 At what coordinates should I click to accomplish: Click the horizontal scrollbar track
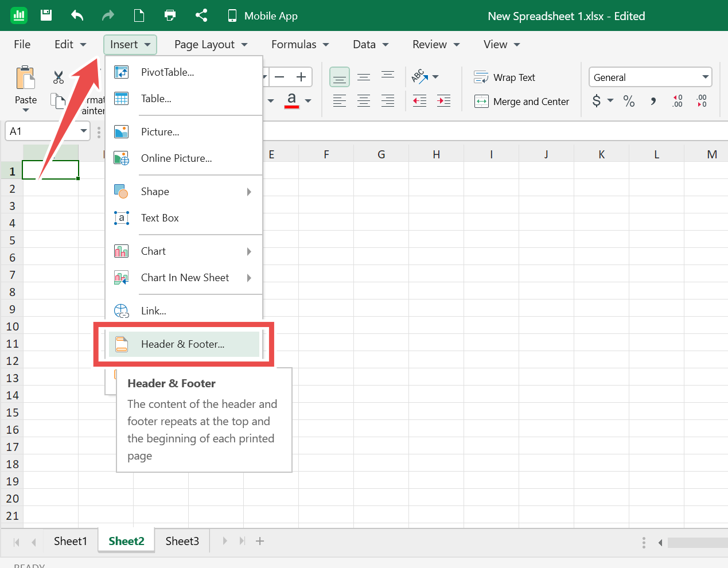698,543
